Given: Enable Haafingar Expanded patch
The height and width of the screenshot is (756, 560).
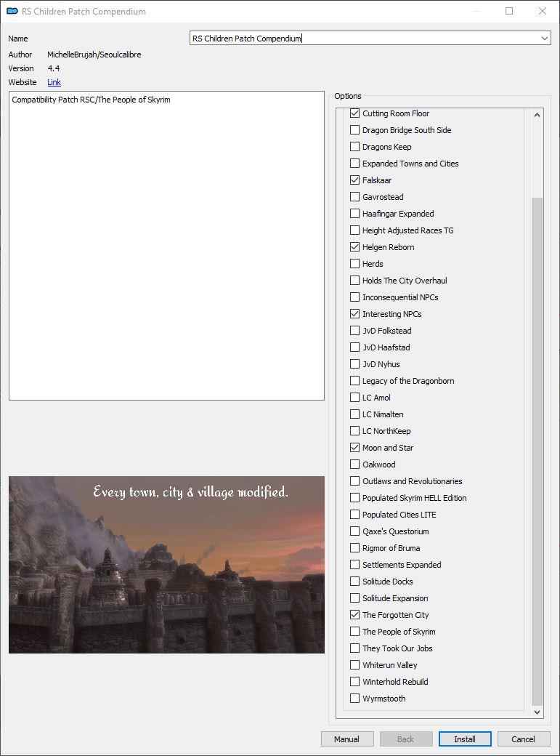Looking at the screenshot, I should pyautogui.click(x=354, y=214).
